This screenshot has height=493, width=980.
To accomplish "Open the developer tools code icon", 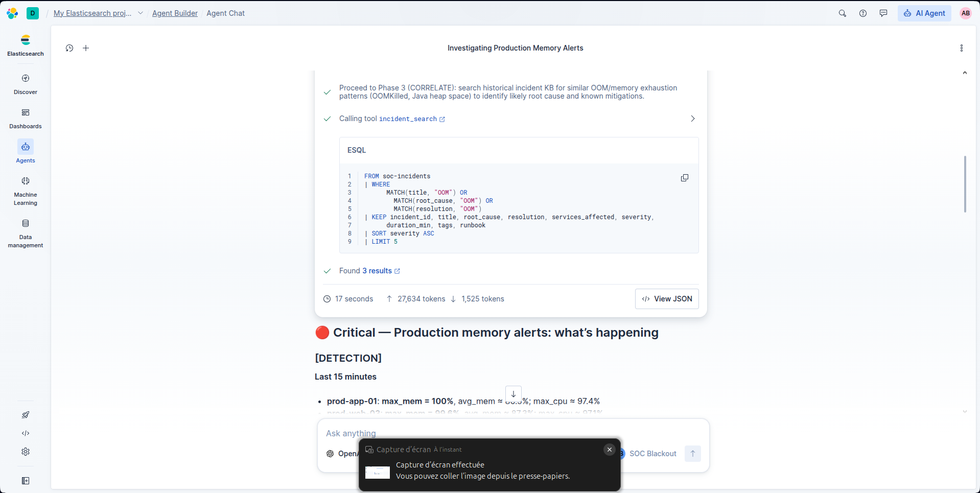I will coord(26,433).
